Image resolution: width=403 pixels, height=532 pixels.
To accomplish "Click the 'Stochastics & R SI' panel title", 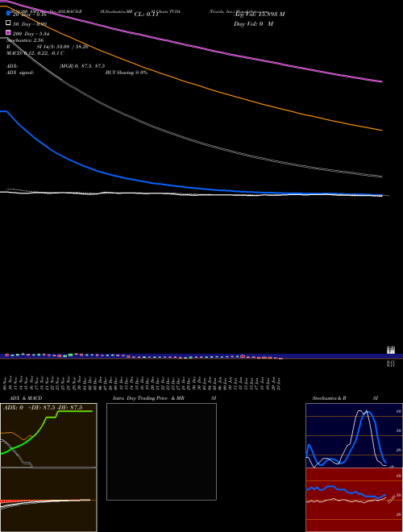I will [x=345, y=398].
